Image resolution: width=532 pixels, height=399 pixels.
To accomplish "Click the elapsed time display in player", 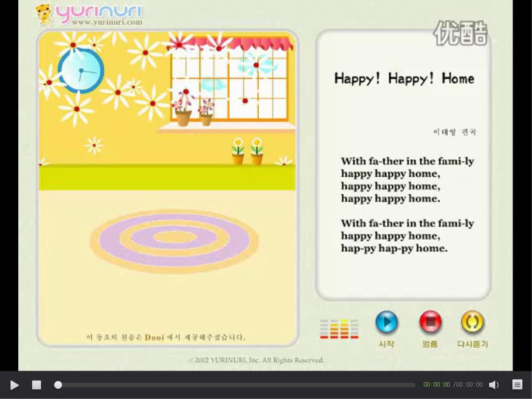I will click(x=437, y=385).
